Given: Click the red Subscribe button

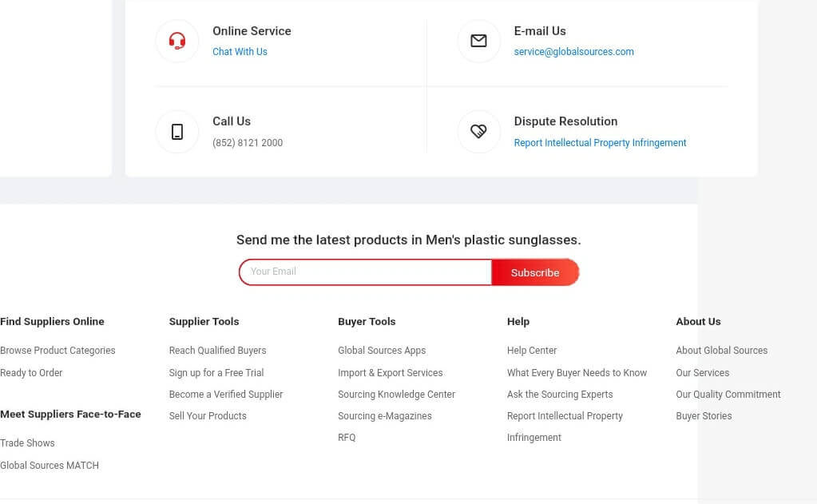Looking at the screenshot, I should pos(535,272).
